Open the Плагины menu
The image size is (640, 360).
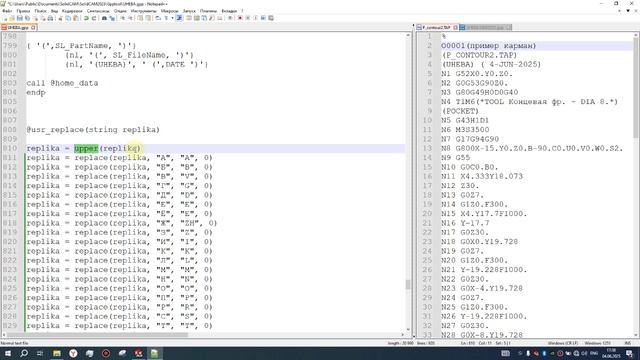pos(208,11)
